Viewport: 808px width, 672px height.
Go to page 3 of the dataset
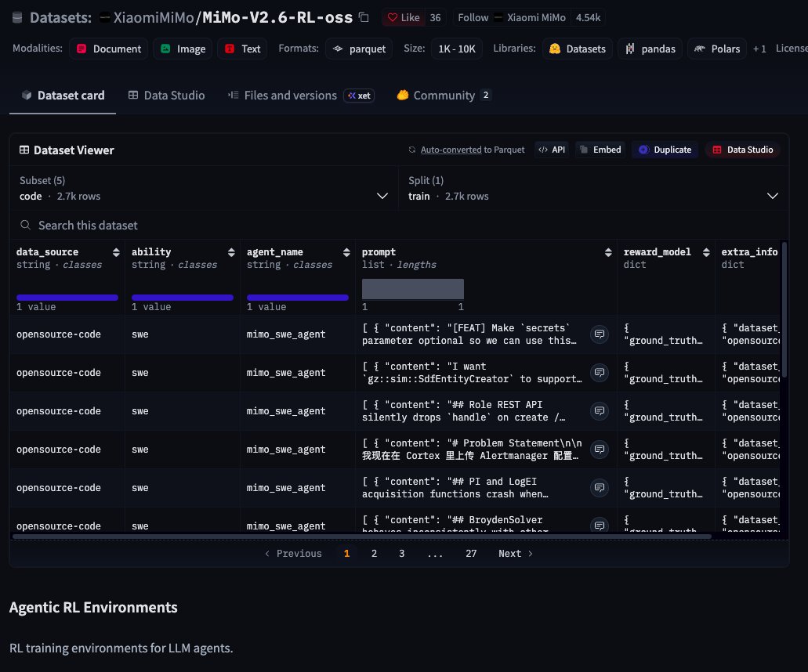[401, 554]
